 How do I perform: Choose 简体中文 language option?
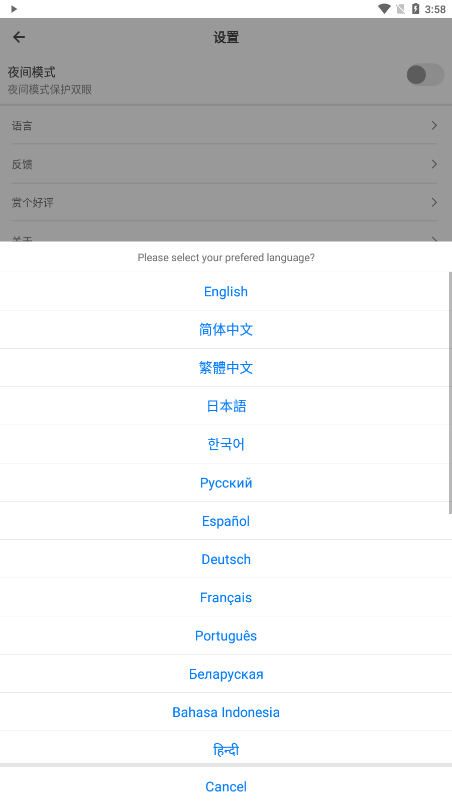(x=226, y=330)
